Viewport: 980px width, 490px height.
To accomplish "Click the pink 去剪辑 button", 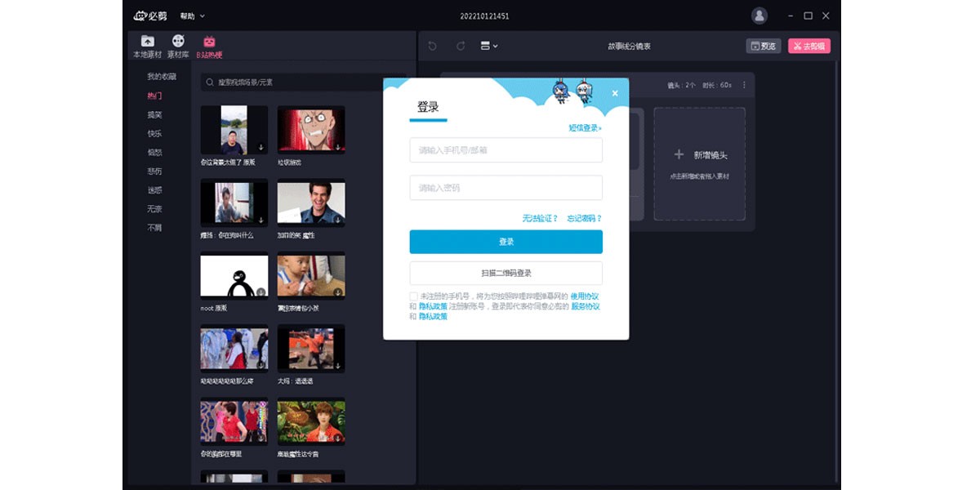I will (x=808, y=46).
